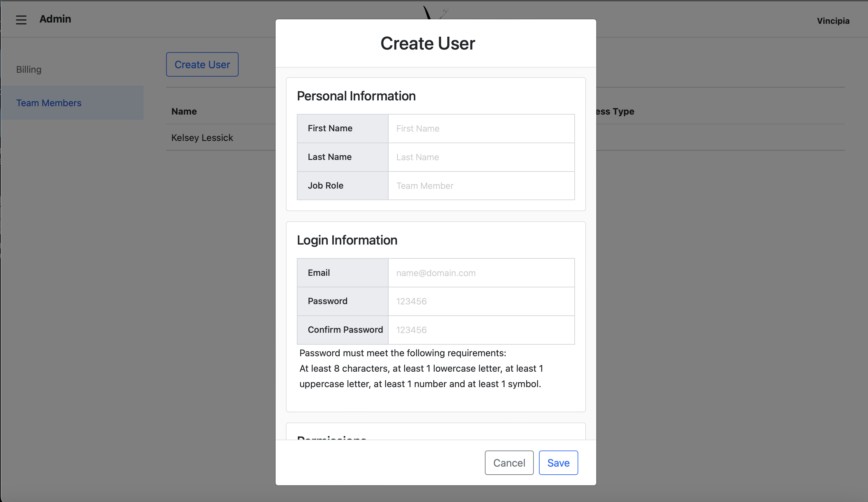Click the Personal Information heading
868x502 pixels.
coord(356,96)
